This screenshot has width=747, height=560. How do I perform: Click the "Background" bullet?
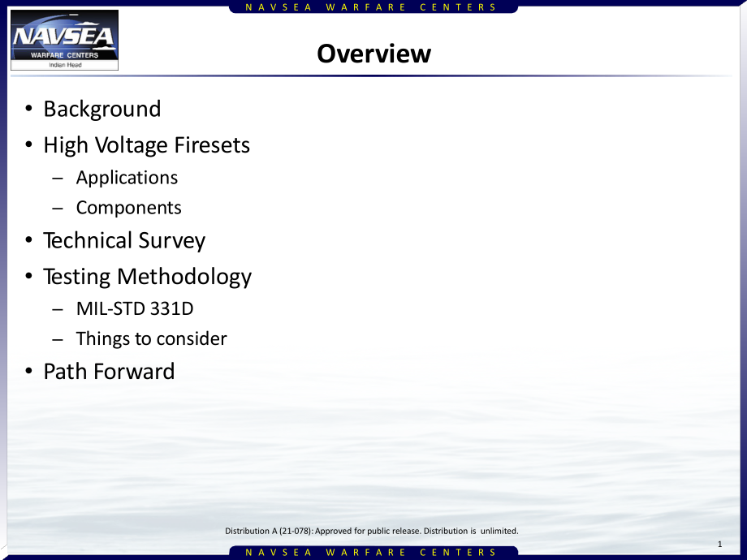click(x=102, y=109)
